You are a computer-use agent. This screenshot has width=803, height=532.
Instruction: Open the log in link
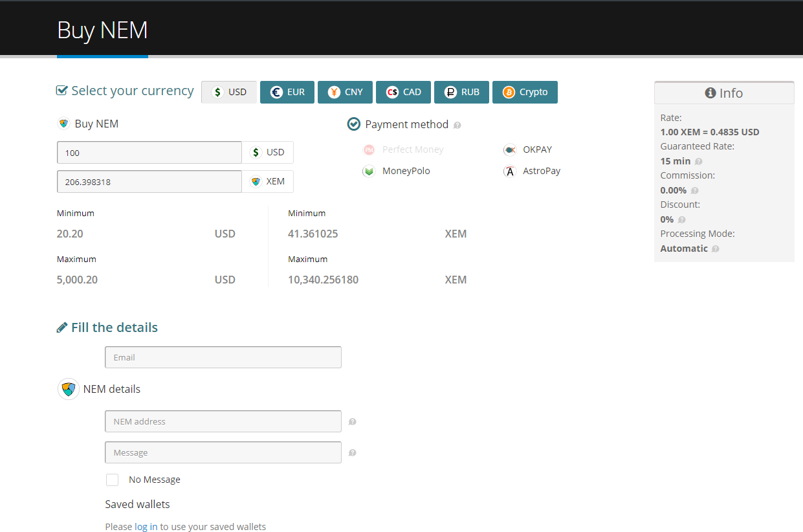(x=146, y=527)
